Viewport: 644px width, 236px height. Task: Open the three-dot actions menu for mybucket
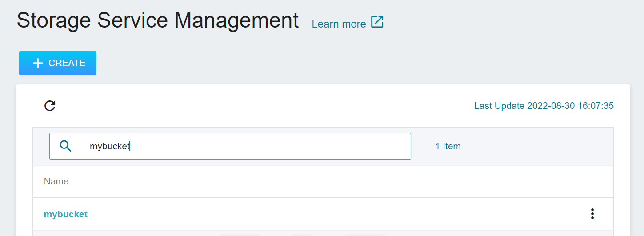(x=592, y=214)
